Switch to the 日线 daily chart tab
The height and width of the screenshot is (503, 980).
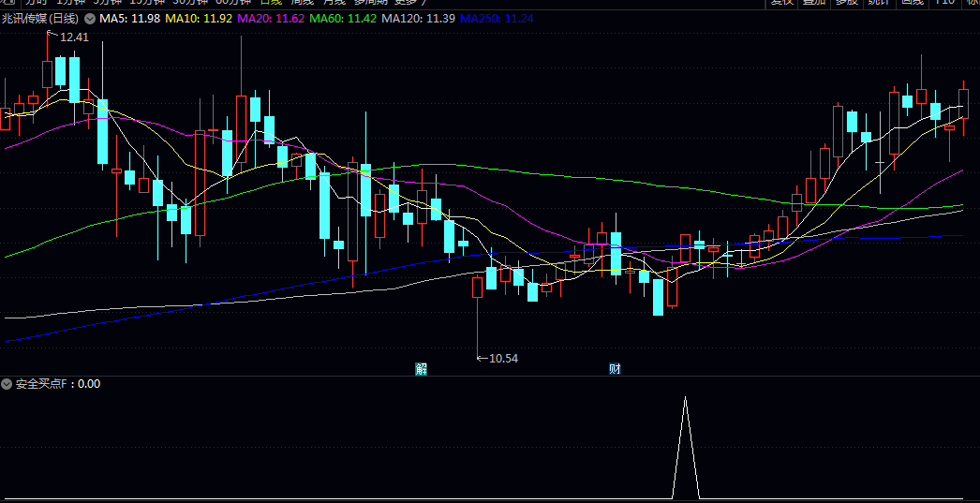click(271, 3)
